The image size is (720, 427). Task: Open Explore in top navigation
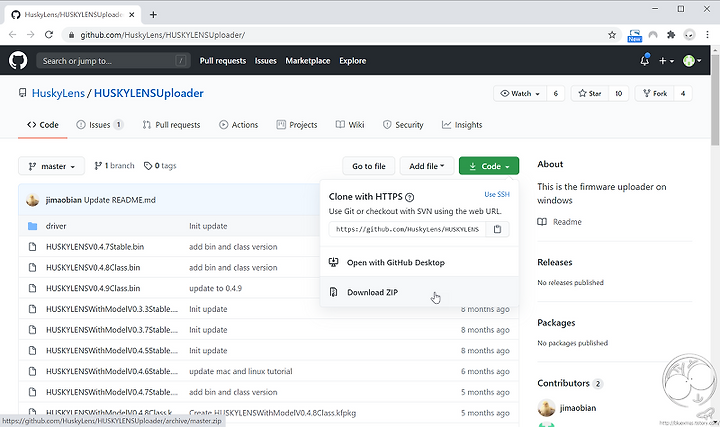click(x=353, y=61)
